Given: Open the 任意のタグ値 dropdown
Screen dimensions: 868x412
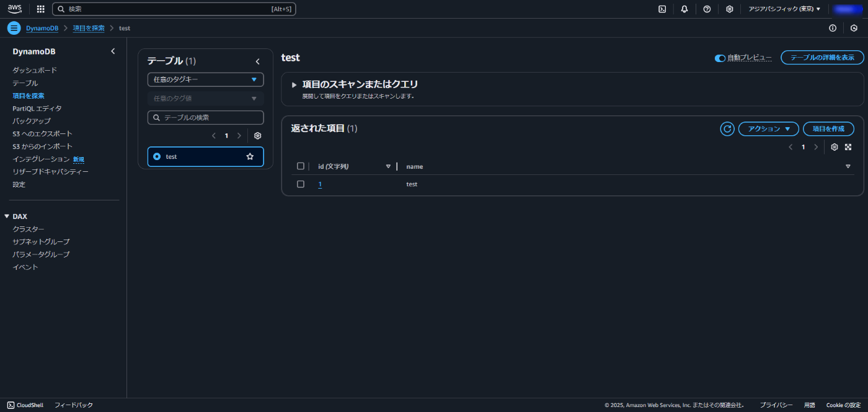Looking at the screenshot, I should tap(205, 98).
